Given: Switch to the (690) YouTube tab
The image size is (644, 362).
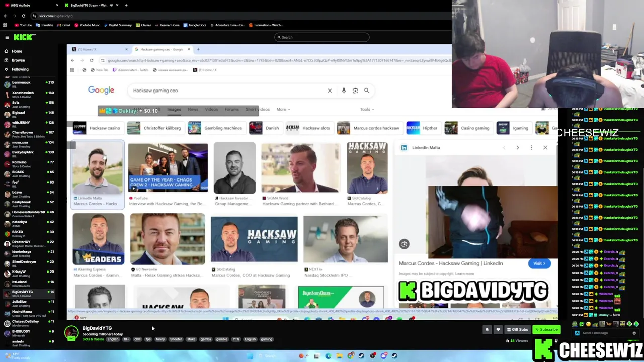Looking at the screenshot, I should 30,5.
